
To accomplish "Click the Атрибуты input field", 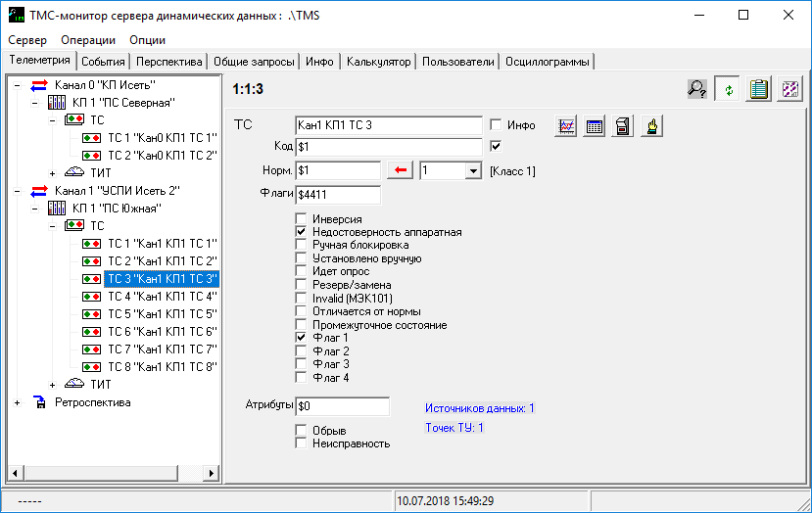I will tap(342, 405).
